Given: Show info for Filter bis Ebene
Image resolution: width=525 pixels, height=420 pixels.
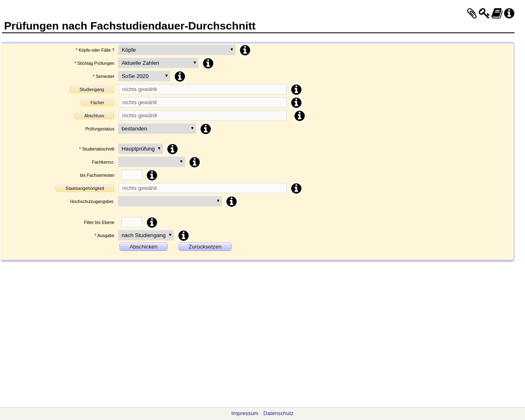Looking at the screenshot, I should click(x=152, y=222).
